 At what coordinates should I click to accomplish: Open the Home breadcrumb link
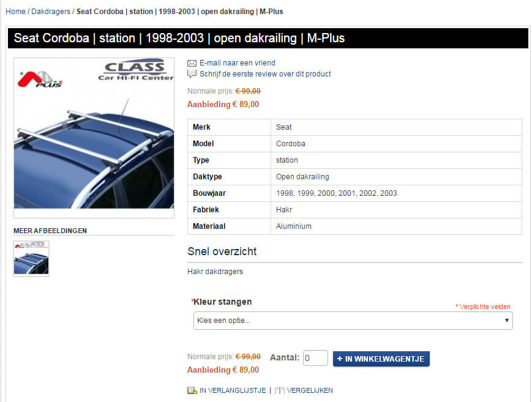[x=15, y=12]
